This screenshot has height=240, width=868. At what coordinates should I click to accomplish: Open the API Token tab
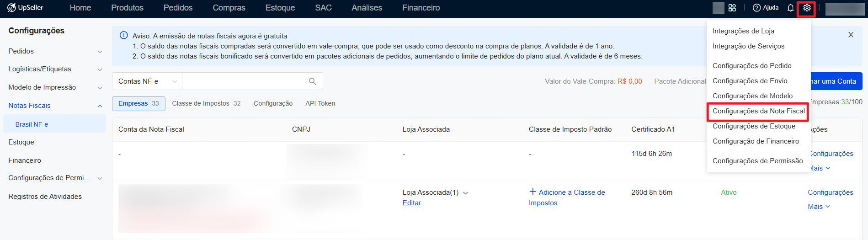(x=320, y=103)
